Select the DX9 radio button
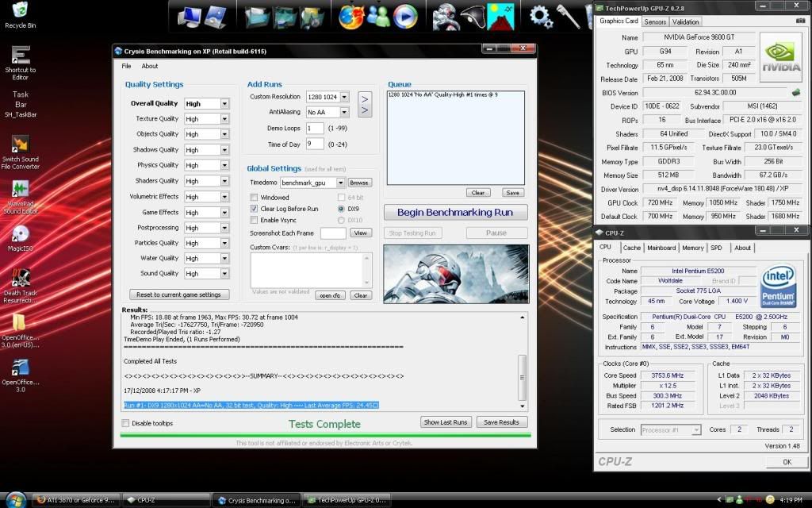 [x=341, y=209]
